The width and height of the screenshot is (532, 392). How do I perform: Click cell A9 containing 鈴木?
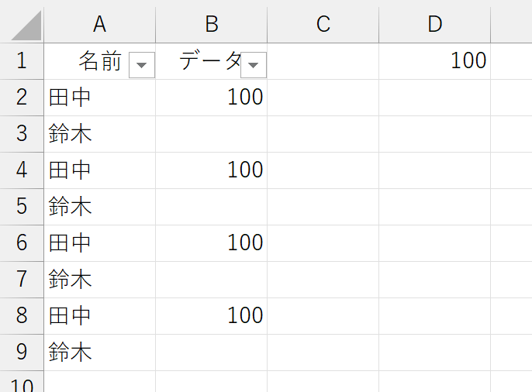coord(100,352)
